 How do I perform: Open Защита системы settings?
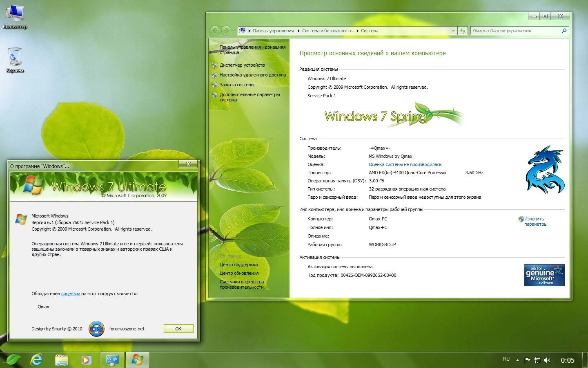(237, 85)
